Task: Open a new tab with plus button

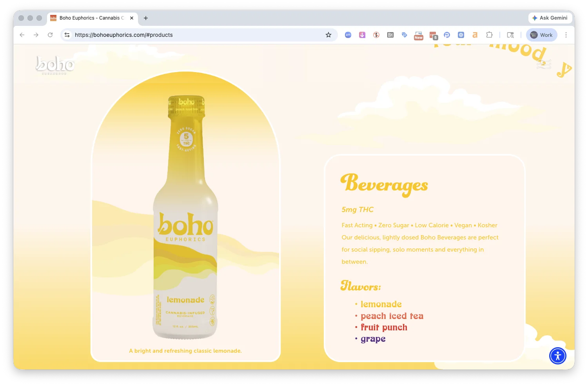Action: (146, 18)
